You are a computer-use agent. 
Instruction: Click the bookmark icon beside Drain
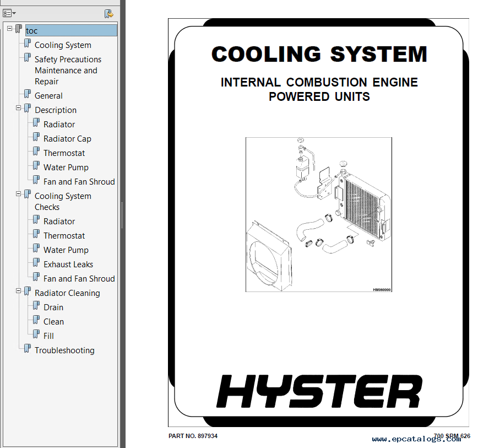[x=36, y=305]
